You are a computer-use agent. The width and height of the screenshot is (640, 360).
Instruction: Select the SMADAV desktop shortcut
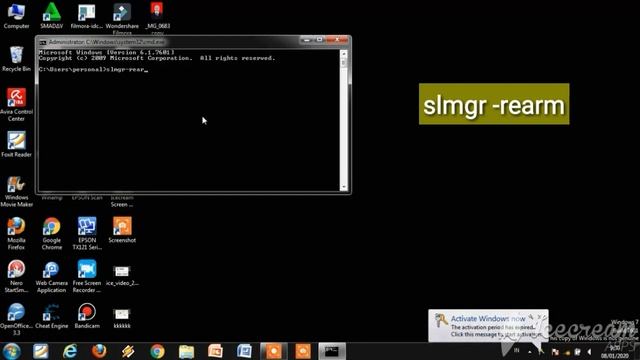[x=51, y=16]
